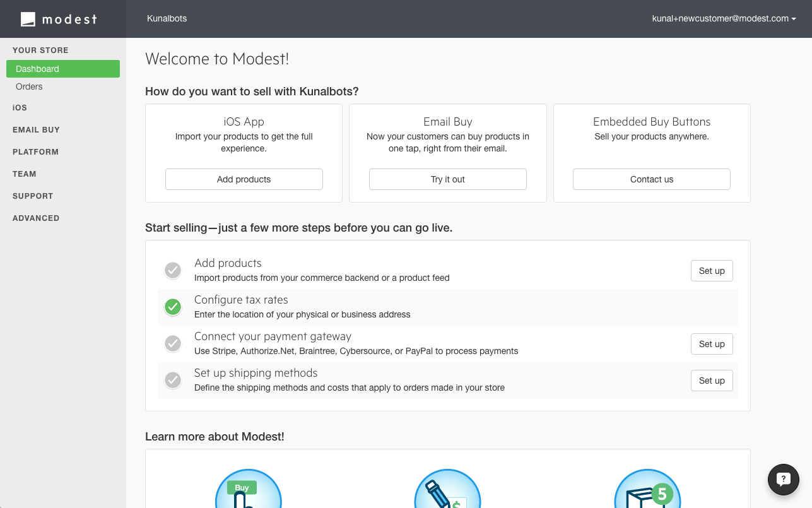
Task: Open the Advanced sidebar section
Action: coord(36,218)
